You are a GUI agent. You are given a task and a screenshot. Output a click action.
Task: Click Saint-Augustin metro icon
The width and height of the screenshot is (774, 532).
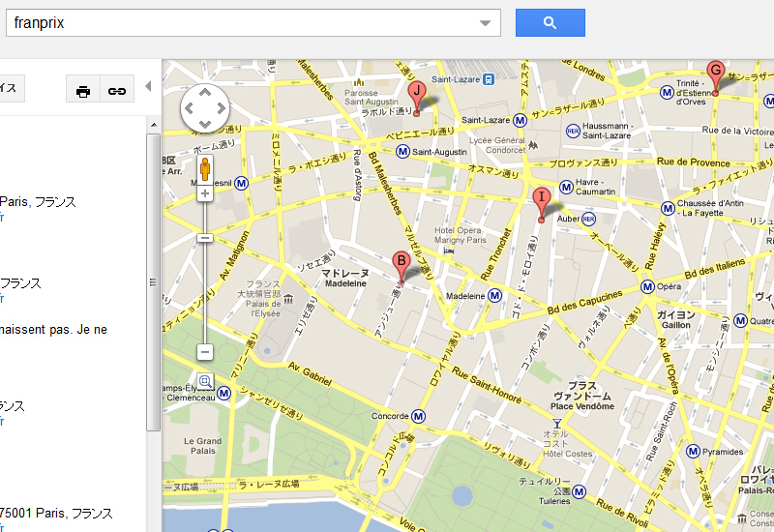pyautogui.click(x=402, y=152)
